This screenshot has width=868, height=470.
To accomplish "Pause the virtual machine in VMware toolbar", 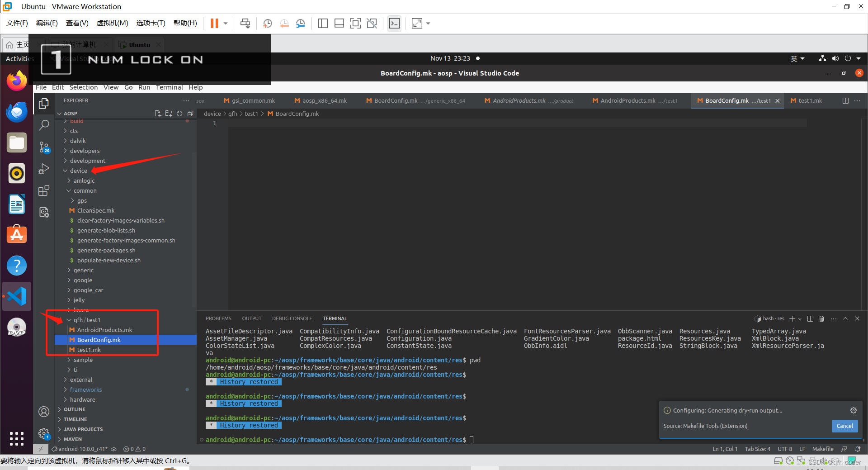I will (214, 23).
